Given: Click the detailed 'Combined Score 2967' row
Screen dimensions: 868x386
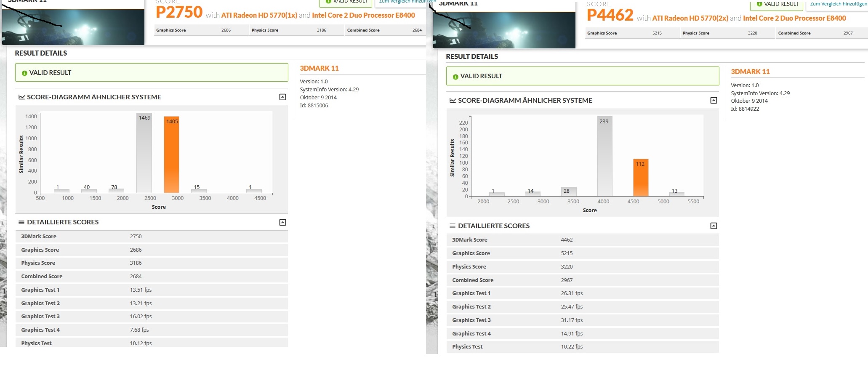Looking at the screenshot, I should pos(583,280).
